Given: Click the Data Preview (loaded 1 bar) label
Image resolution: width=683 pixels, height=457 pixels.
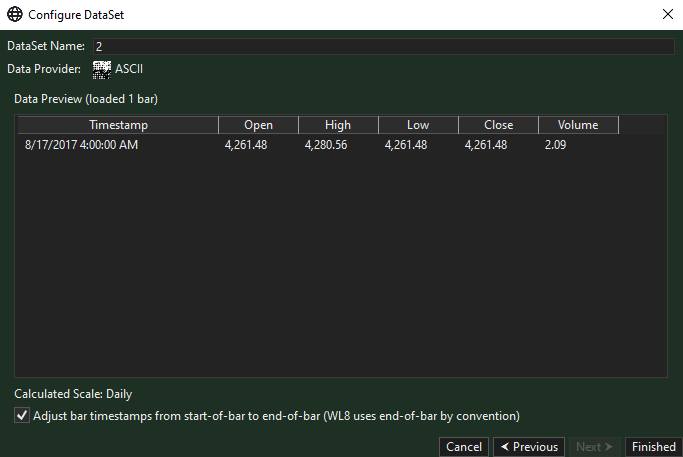Looking at the screenshot, I should pos(86,99).
